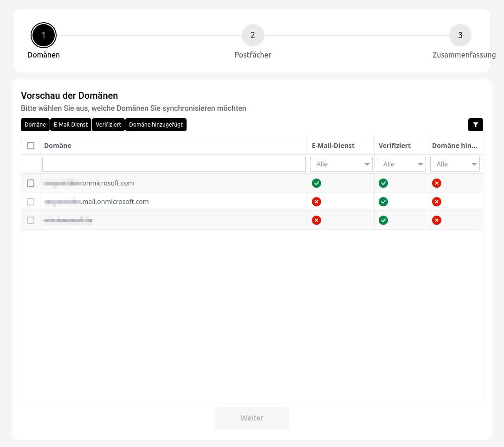The height and width of the screenshot is (447, 504).
Task: Focus the Domäne filter text field
Action: tap(174, 164)
